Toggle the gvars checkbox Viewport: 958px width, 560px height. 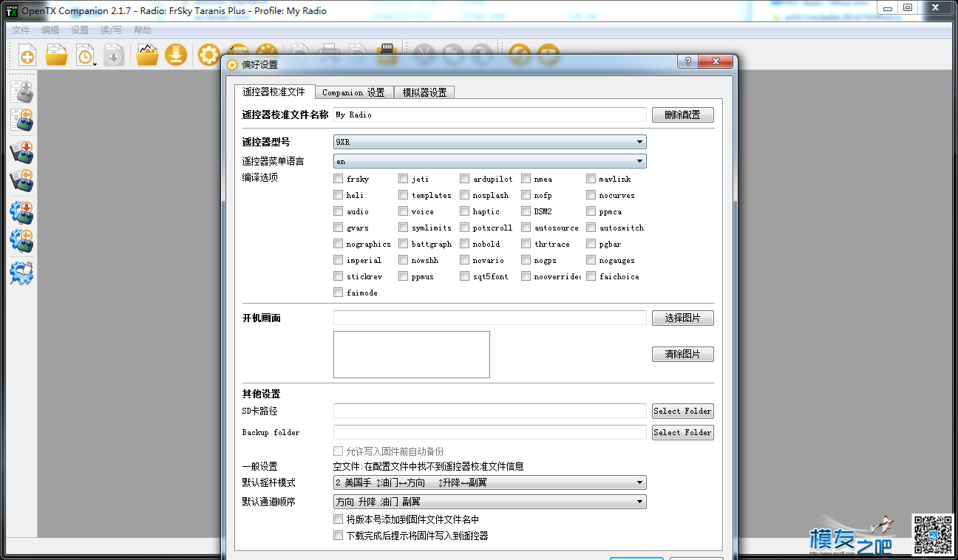[x=338, y=228]
